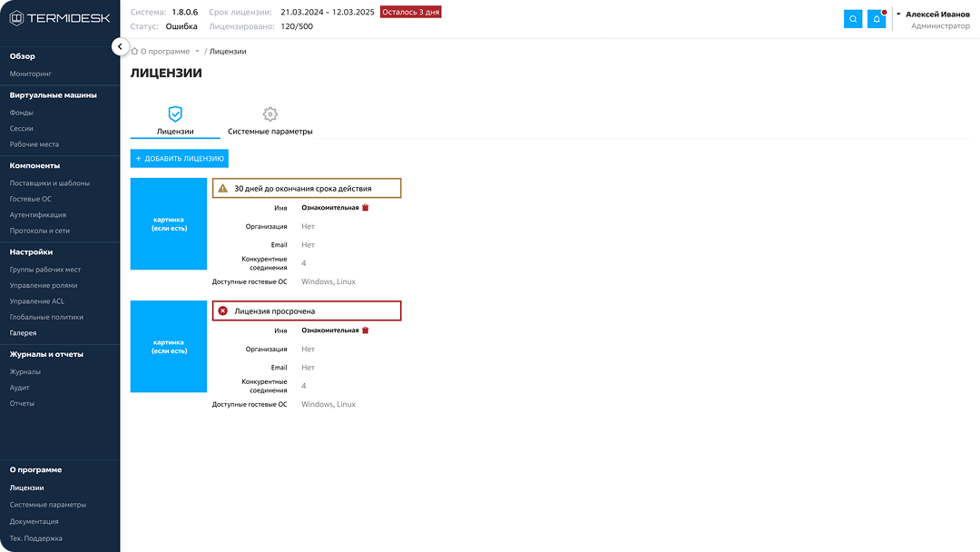Click the home icon in breadcrumb
The width and height of the screenshot is (980, 552).
(x=135, y=52)
